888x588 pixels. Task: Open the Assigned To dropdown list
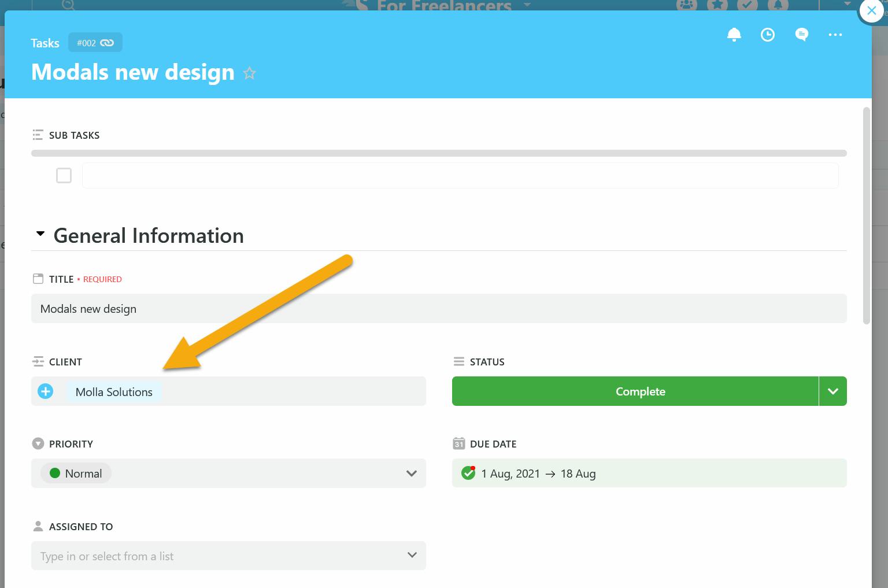411,556
